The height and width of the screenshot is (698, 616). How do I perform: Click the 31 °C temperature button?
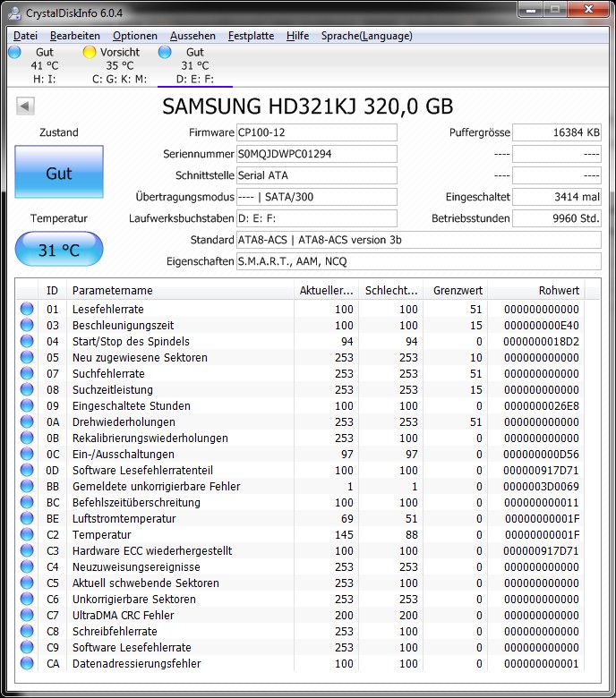(59, 250)
